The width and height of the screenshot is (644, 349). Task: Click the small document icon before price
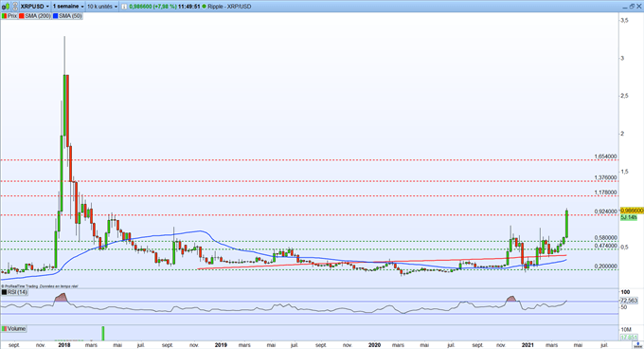click(x=124, y=7)
